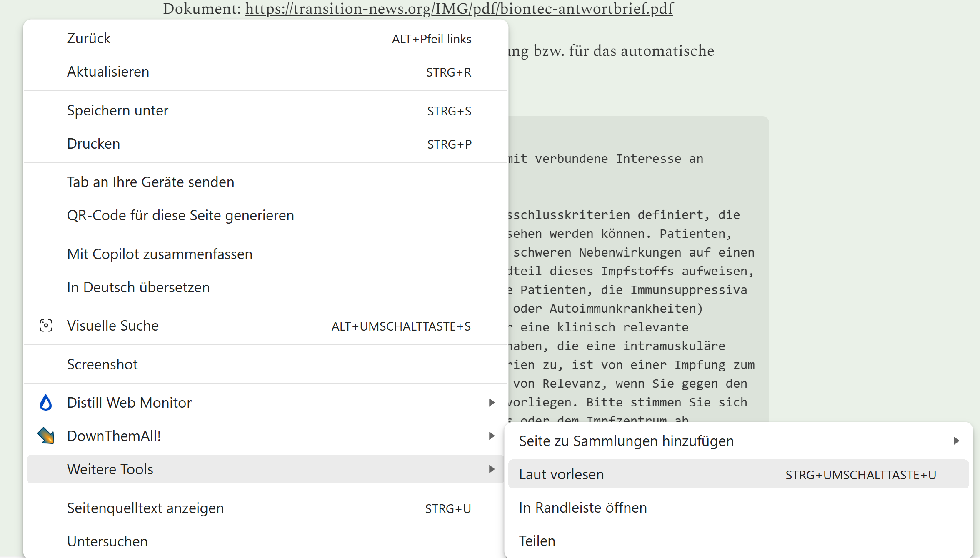Choose In Randleiste öffnen
Screen dimensions: 980x558
pos(582,508)
